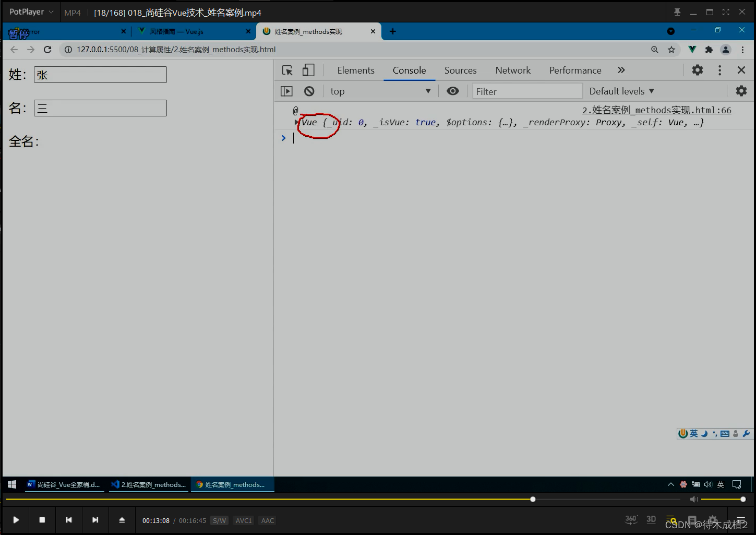Open the playlist search icon
This screenshot has height=535, width=756.
click(x=671, y=520)
